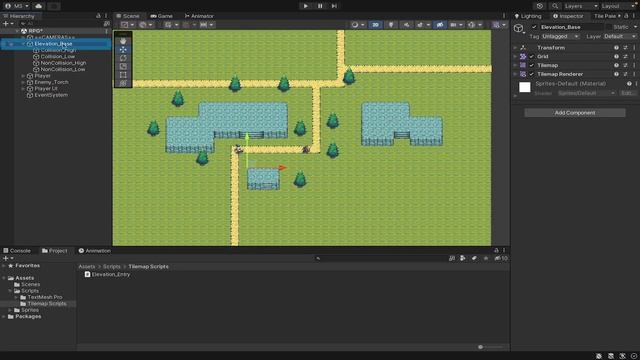Open the Static dropdown arrow

635,27
